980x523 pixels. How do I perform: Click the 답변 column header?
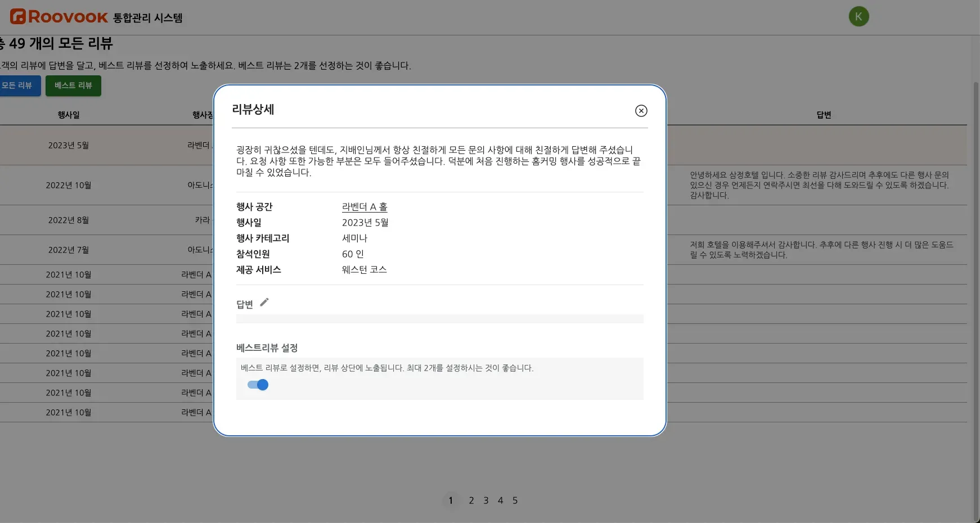[824, 115]
